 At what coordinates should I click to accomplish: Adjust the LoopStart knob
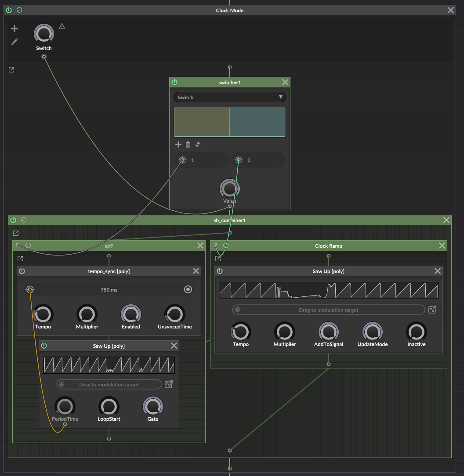(x=109, y=407)
